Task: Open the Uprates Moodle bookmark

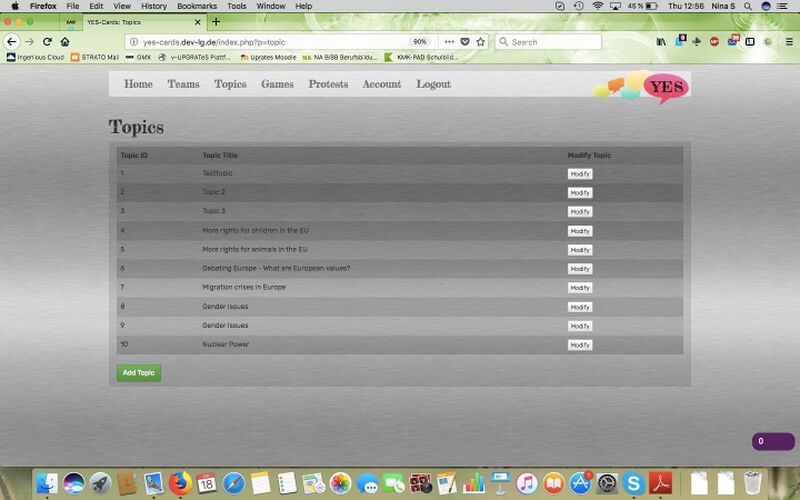Action: (x=268, y=57)
